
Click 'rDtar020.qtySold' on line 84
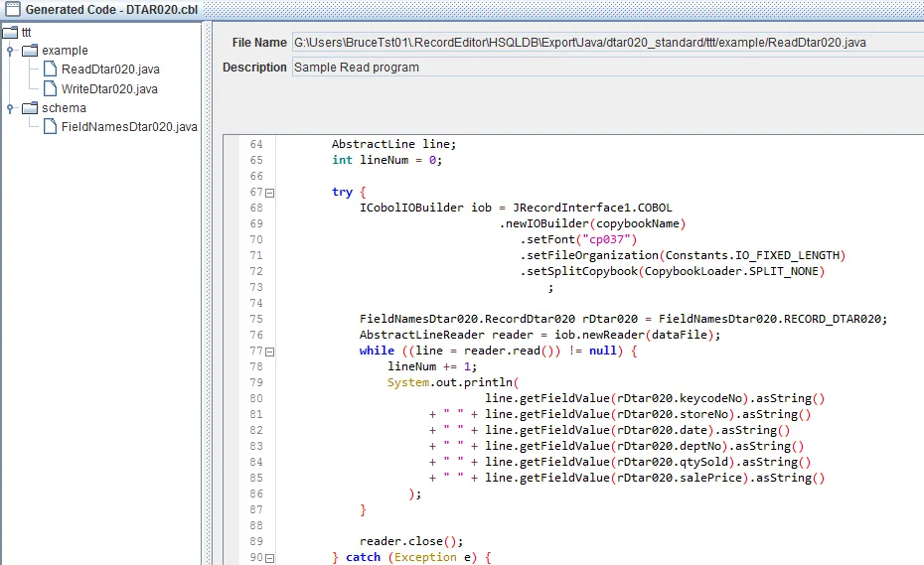(673, 462)
